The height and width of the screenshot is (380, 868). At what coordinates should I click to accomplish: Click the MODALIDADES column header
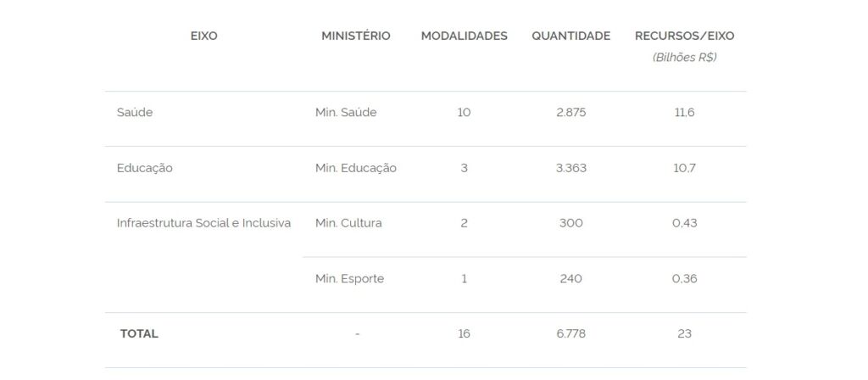click(x=464, y=36)
